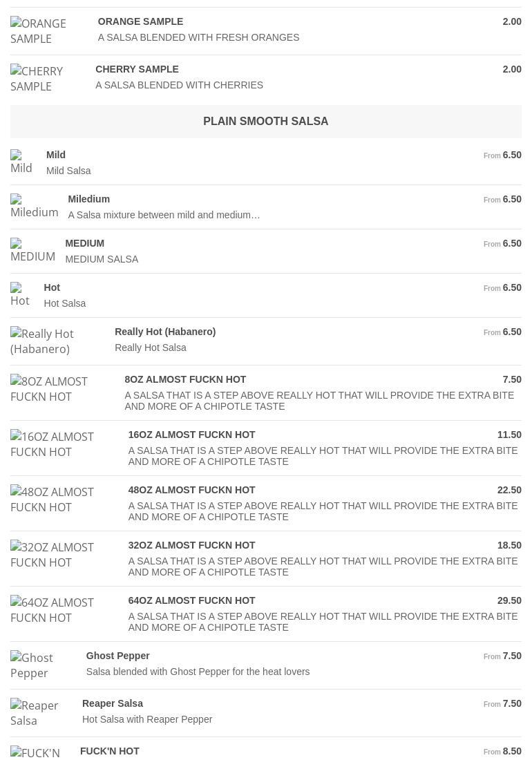Screen dimensions: 532x760
Task: Select the ORANGE SAMPLE item title
Action: 140,21
